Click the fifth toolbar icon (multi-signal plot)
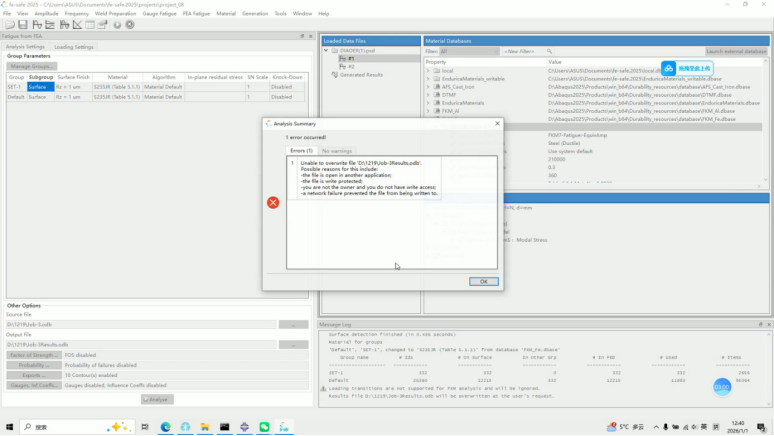Image resolution: width=774 pixels, height=436 pixels. point(64,25)
